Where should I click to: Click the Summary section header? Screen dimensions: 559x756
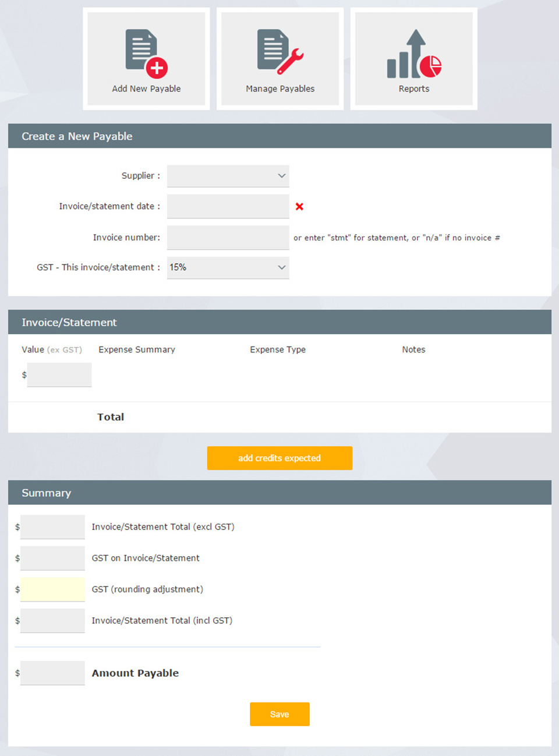click(47, 493)
